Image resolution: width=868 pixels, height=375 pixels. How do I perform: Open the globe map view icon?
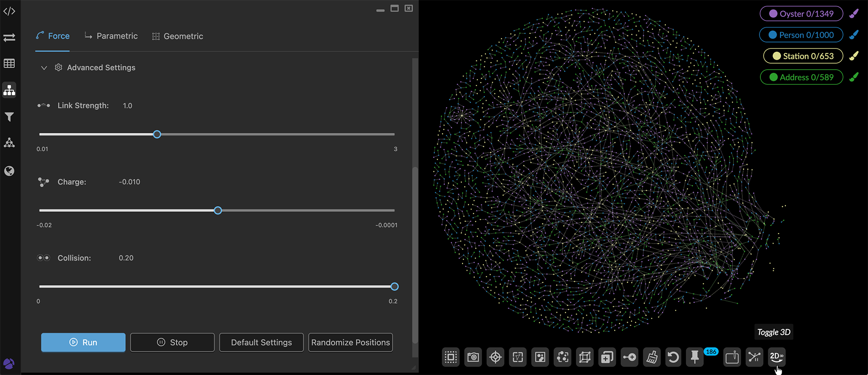pos(9,171)
